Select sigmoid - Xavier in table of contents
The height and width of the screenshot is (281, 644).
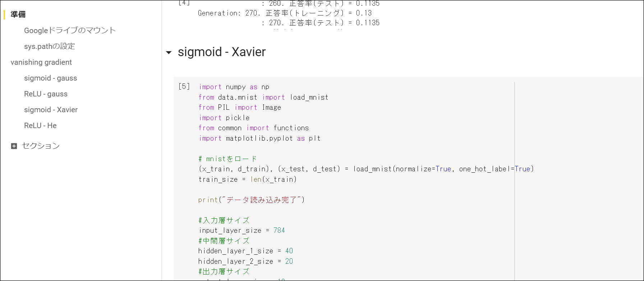coord(51,110)
